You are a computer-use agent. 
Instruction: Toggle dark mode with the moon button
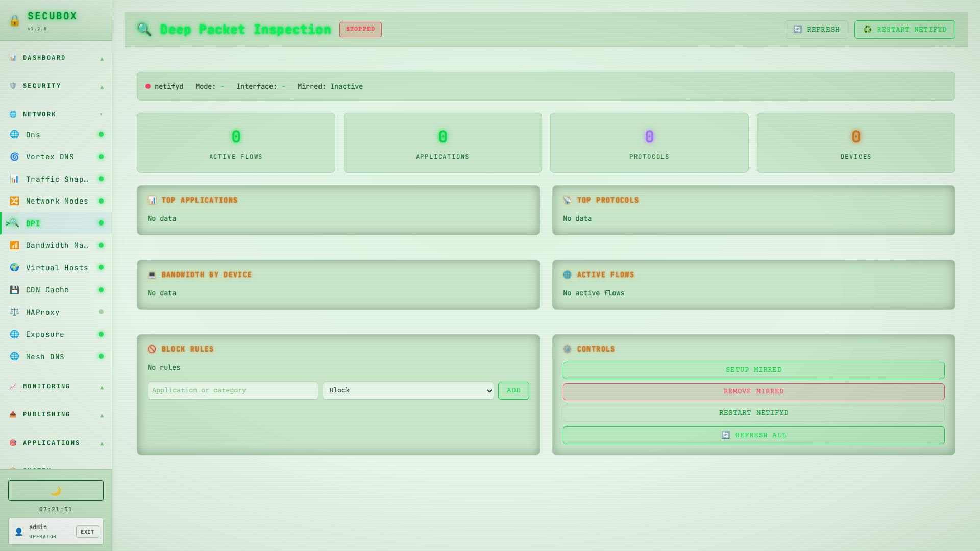56,490
